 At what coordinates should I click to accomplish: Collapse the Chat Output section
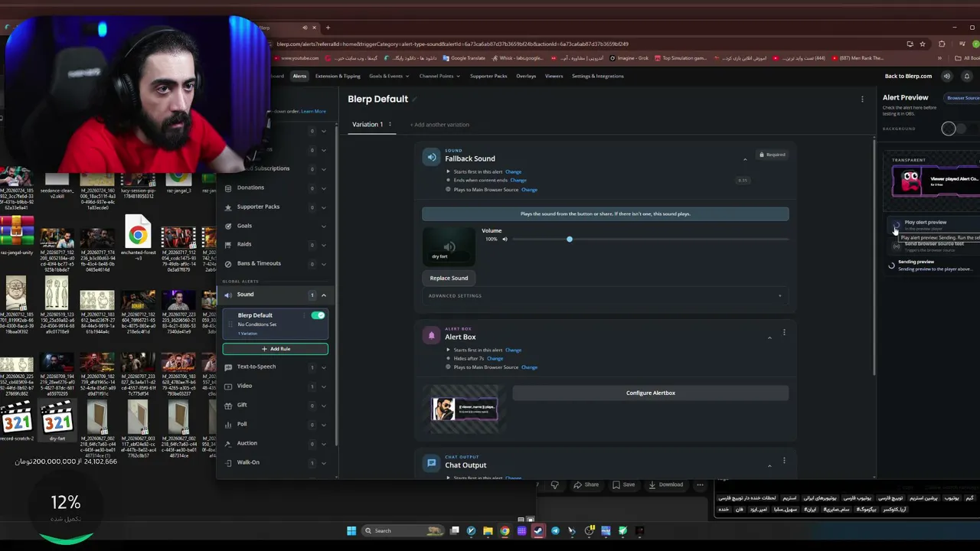pos(769,465)
